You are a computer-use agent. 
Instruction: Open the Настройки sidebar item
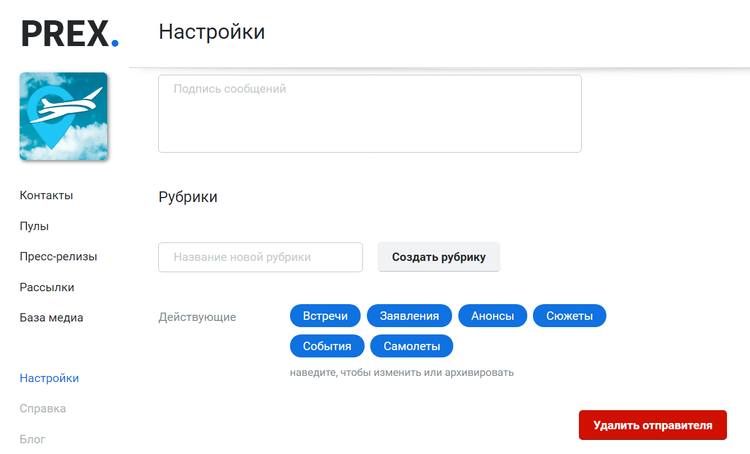click(49, 378)
